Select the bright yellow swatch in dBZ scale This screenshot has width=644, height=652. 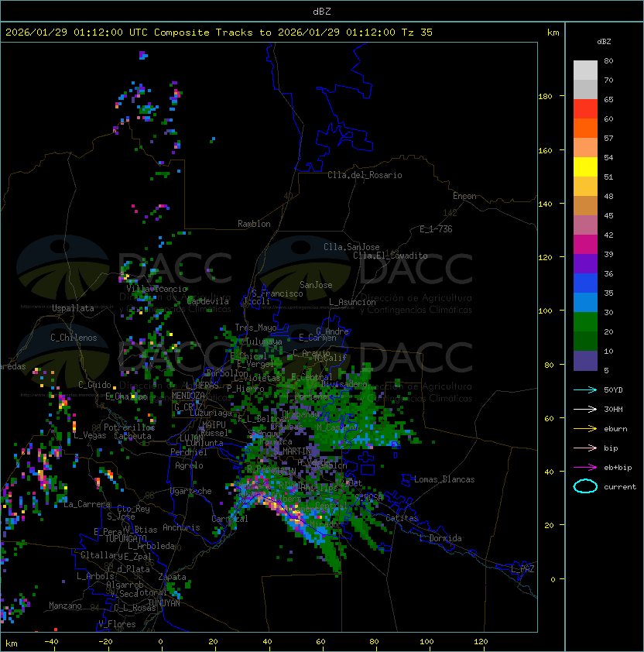[x=585, y=167]
